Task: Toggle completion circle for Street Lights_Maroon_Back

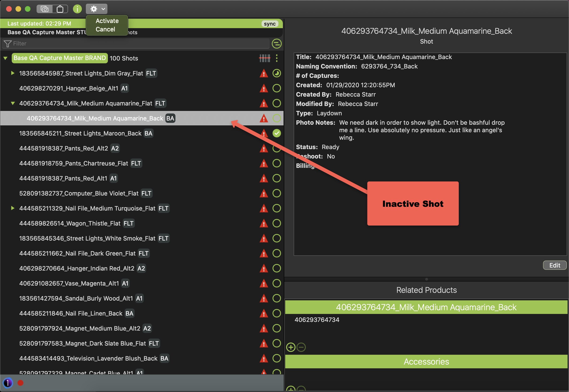Action: tap(277, 133)
